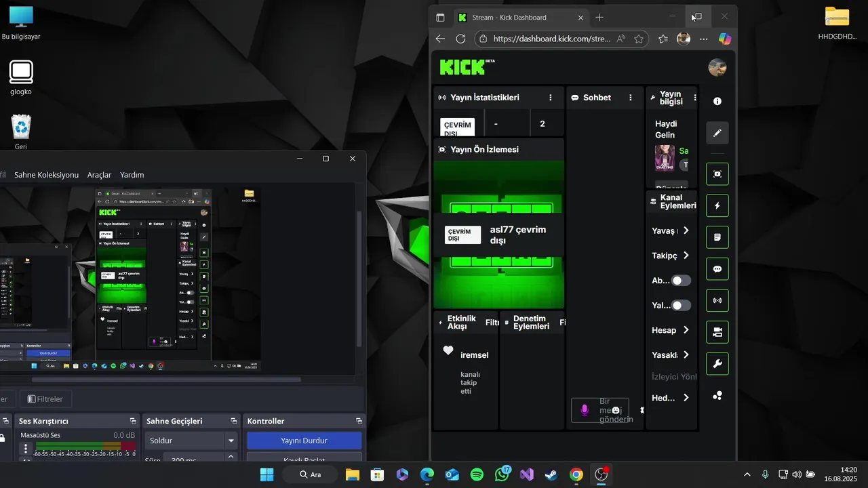
Task: Click the three-dots cluster icon at sidebar bottom
Action: (717, 396)
